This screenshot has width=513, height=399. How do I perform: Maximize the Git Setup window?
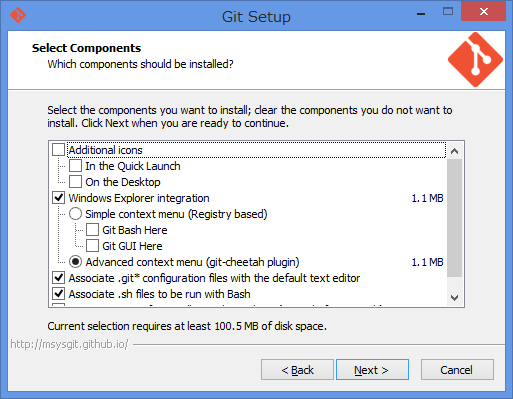tap(448, 12)
